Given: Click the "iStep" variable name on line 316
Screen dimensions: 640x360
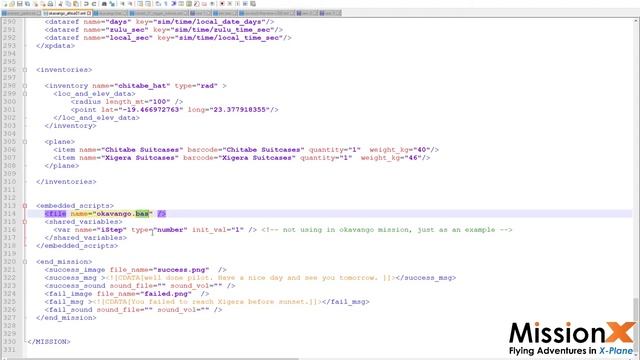Looking at the screenshot, I should pos(112,230).
